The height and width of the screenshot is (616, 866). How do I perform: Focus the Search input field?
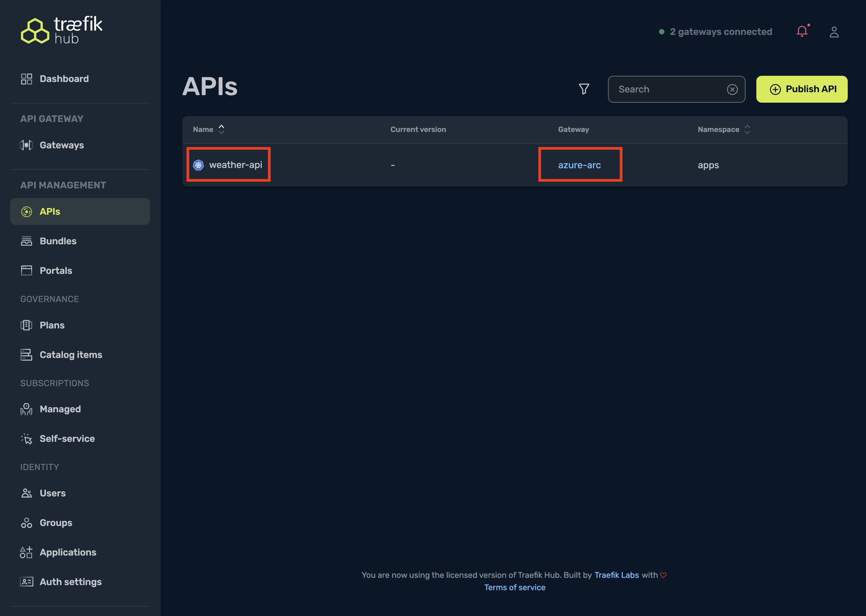pyautogui.click(x=668, y=89)
